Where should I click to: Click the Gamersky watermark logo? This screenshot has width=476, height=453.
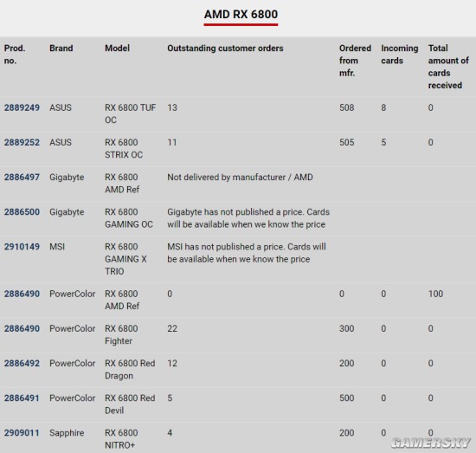coord(431,443)
